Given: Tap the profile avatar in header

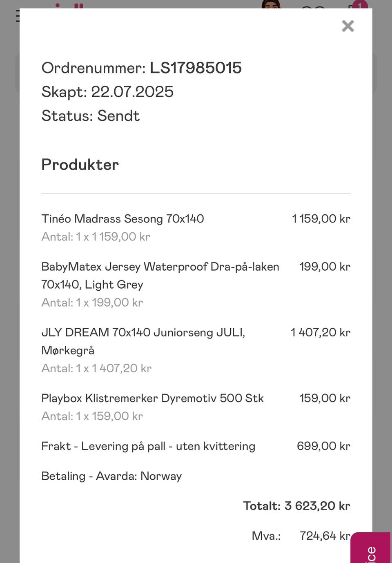Looking at the screenshot, I should pos(272,4).
